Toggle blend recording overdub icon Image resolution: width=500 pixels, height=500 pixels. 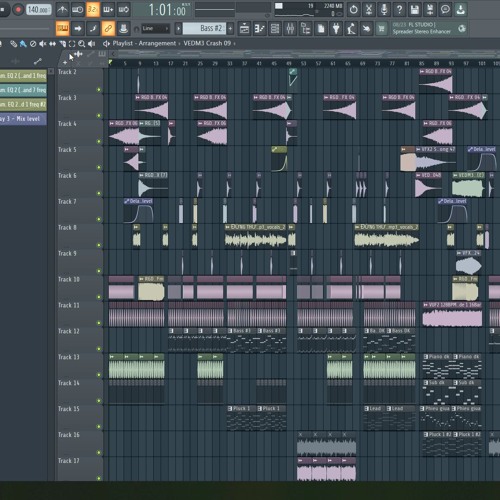point(108,10)
